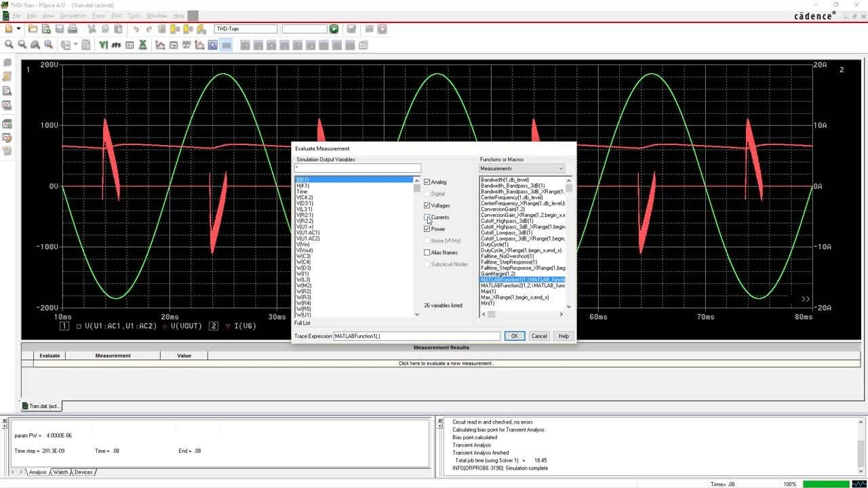Click the Add Trace icon
The width and height of the screenshot is (868, 488).
(161, 45)
